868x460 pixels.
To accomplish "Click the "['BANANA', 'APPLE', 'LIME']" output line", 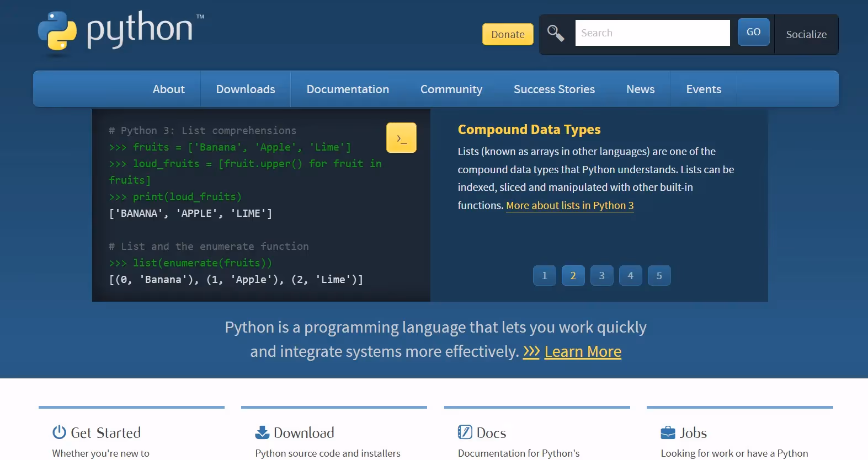I will 190,213.
